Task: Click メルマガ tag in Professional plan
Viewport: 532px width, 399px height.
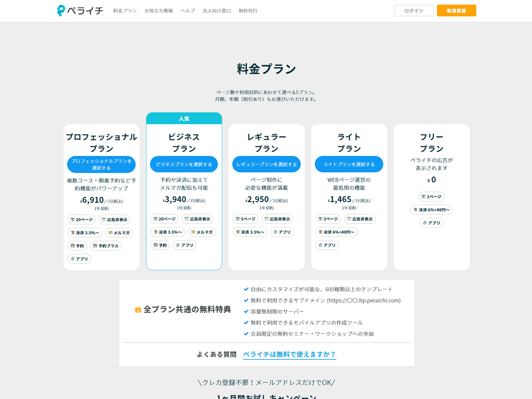Action: click(x=119, y=233)
